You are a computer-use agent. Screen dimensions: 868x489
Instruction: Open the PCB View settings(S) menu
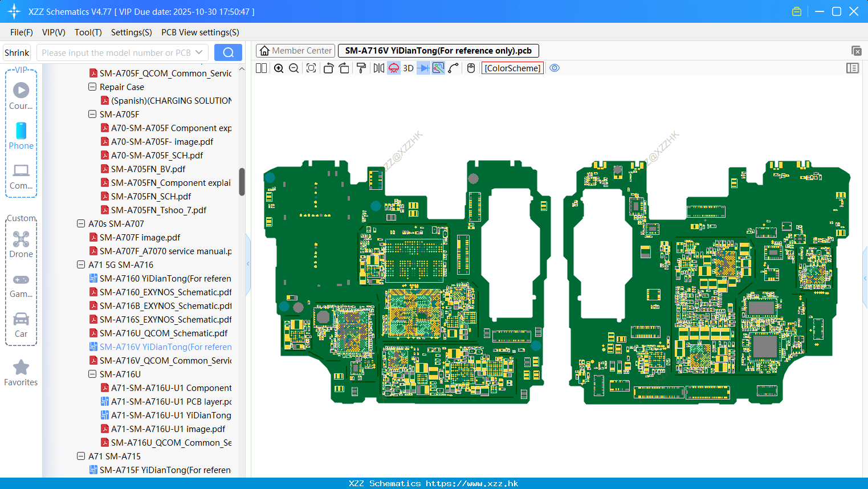click(200, 32)
